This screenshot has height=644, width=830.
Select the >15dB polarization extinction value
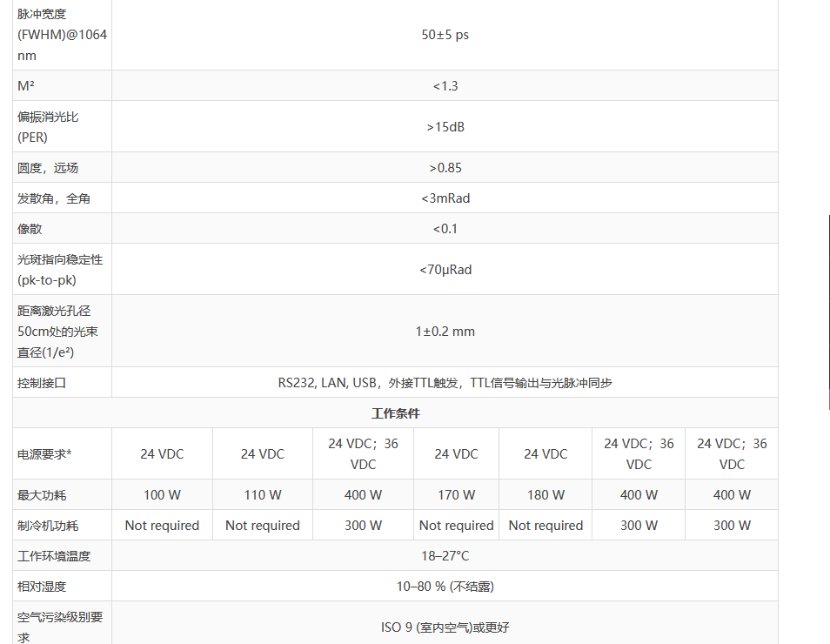click(445, 127)
